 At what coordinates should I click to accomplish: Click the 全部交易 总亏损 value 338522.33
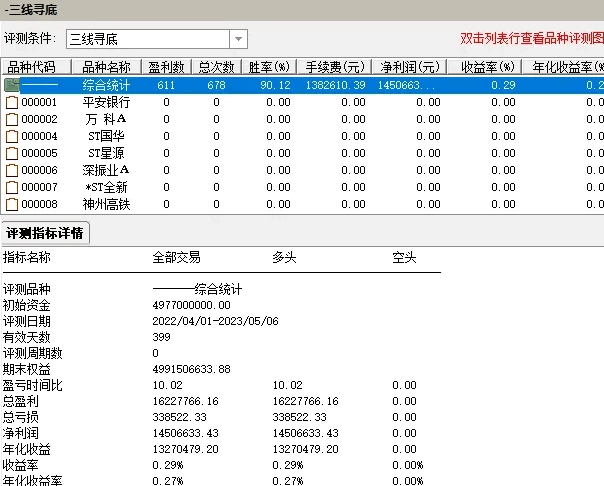coord(180,417)
